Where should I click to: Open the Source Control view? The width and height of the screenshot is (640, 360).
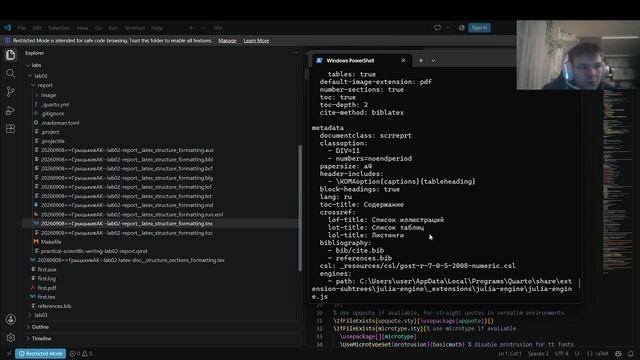[11, 92]
